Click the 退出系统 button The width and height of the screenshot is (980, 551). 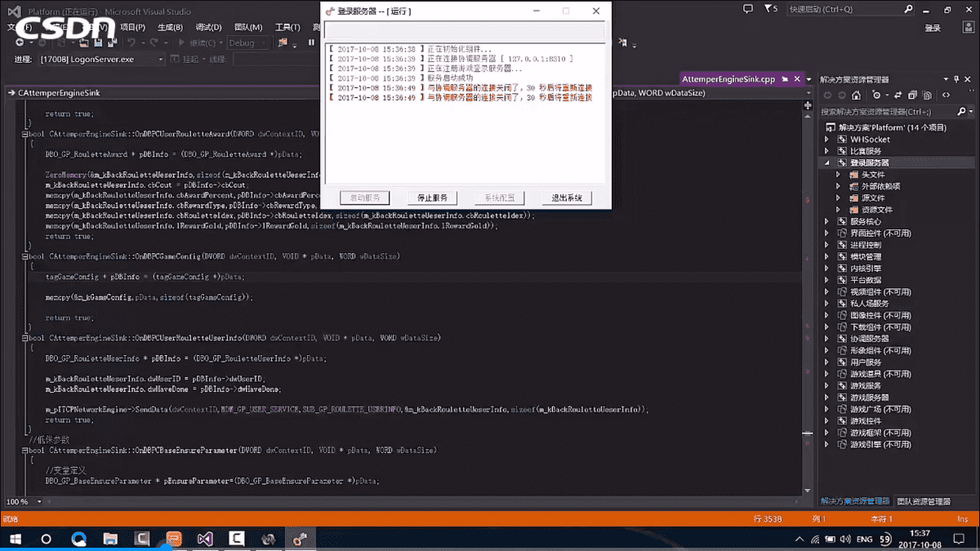pos(567,198)
